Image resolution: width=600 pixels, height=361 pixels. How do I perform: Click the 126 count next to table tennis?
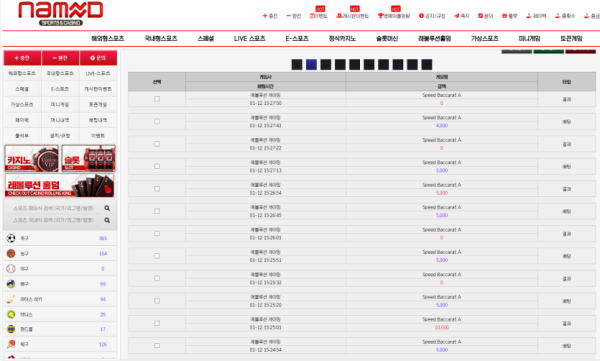103,344
